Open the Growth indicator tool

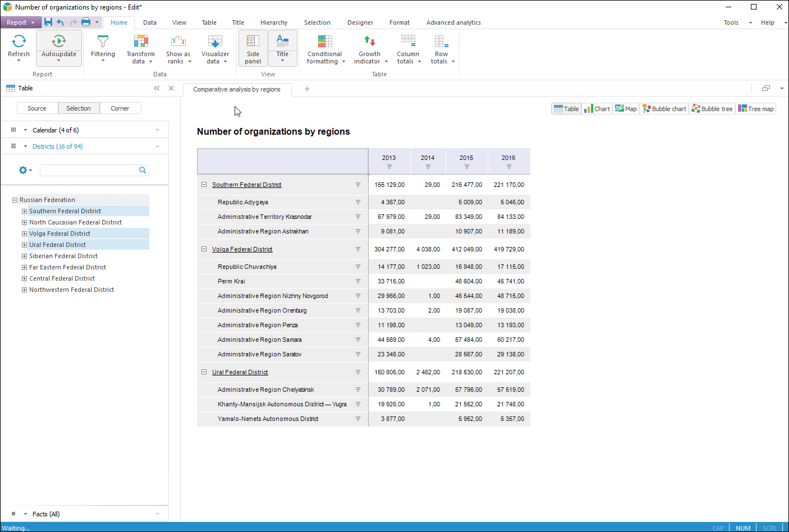[369, 42]
